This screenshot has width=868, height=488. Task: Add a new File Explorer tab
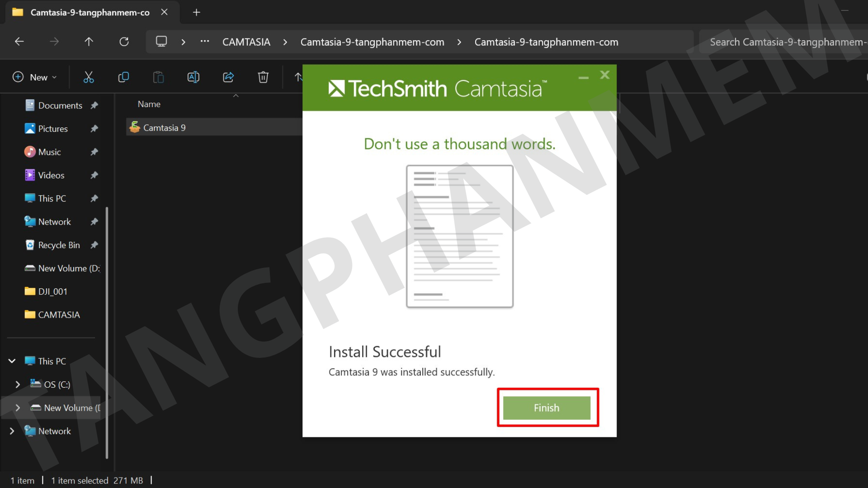[x=196, y=13]
